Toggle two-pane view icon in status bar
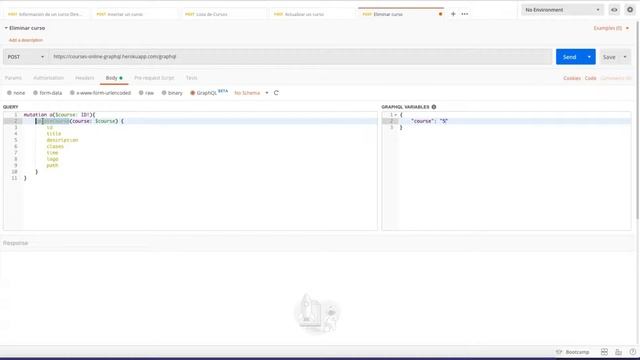Screen dimensions: 640x360 (x=604, y=352)
